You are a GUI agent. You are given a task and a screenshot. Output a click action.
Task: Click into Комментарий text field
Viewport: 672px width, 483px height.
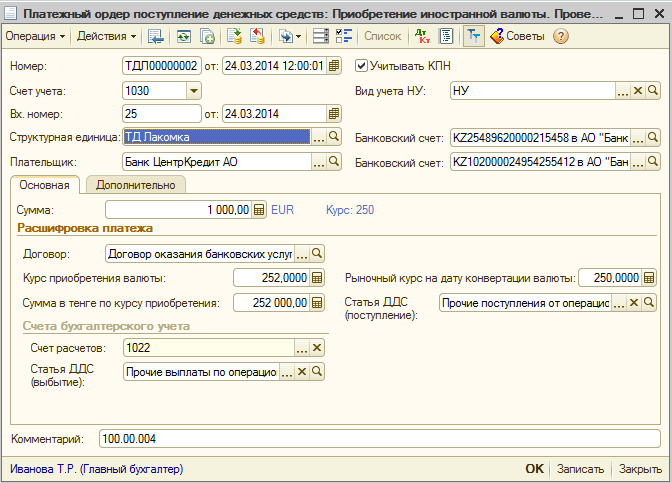[x=380, y=439]
